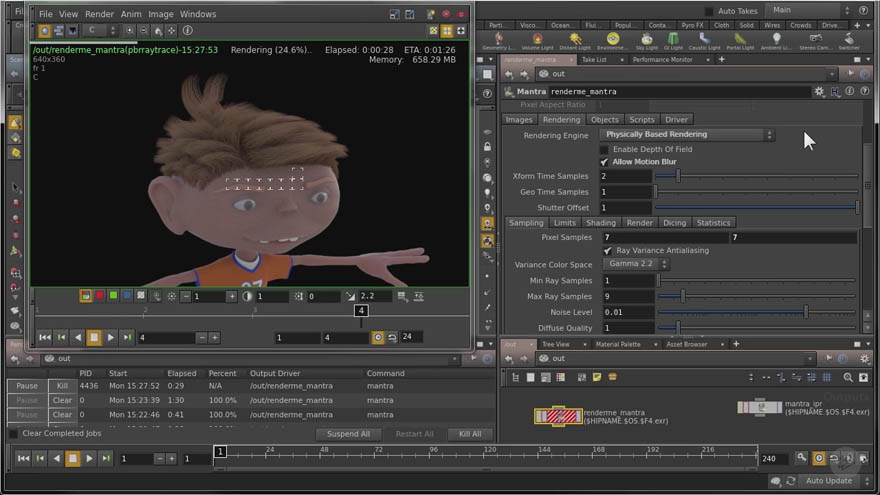Select the GI Light shelf tool
The height and width of the screenshot is (495, 880).
click(x=673, y=41)
